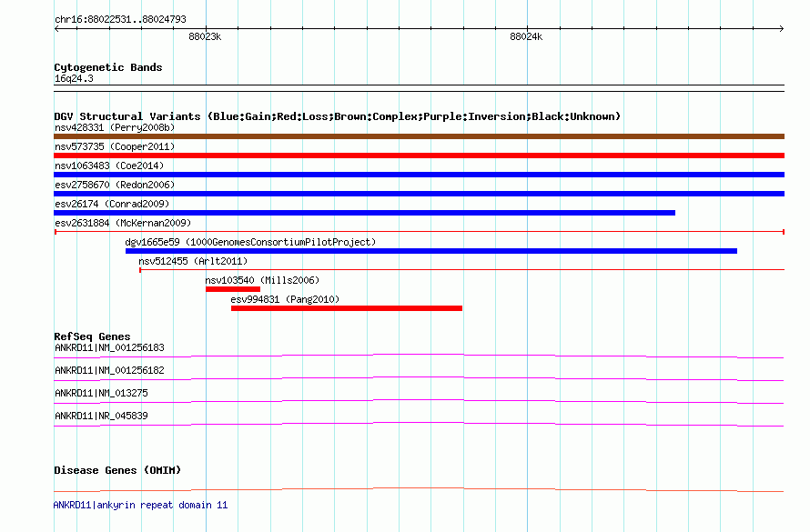The width and height of the screenshot is (810, 532).
Task: Click the nsv573735 (Cooper2011) label
Action: pos(115,146)
